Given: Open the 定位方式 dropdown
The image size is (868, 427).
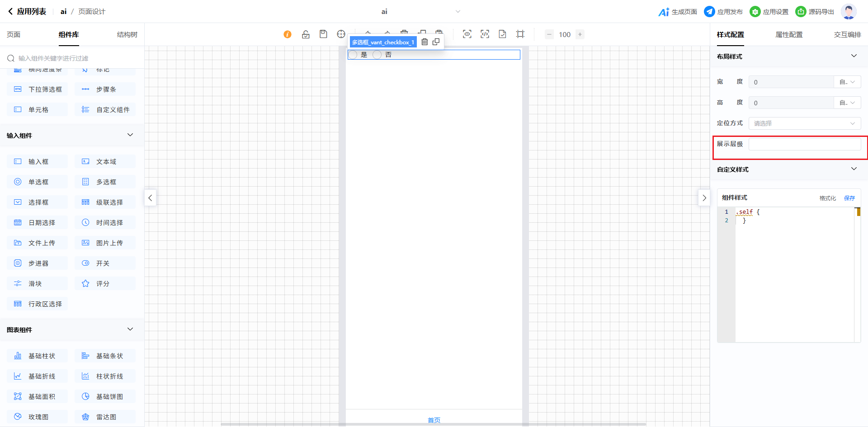Looking at the screenshot, I should click(x=804, y=123).
